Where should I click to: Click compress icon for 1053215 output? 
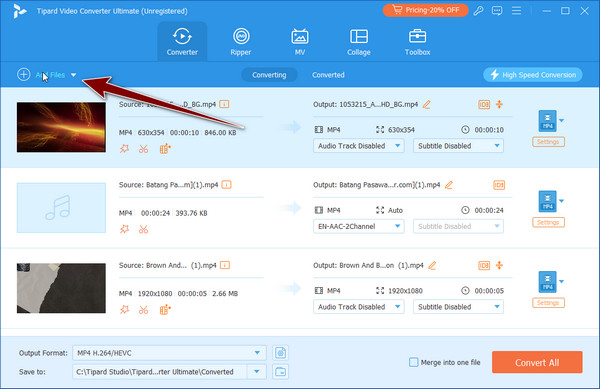(499, 104)
